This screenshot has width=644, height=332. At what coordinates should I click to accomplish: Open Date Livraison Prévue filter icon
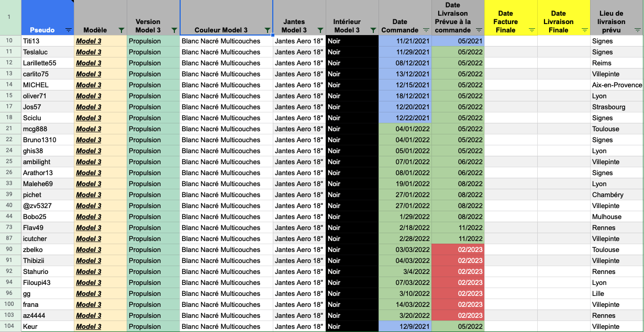tap(479, 30)
